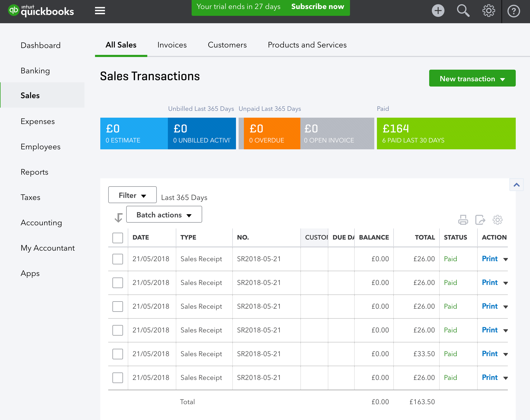The image size is (530, 420).
Task: Click the export list icon
Action: (x=480, y=220)
